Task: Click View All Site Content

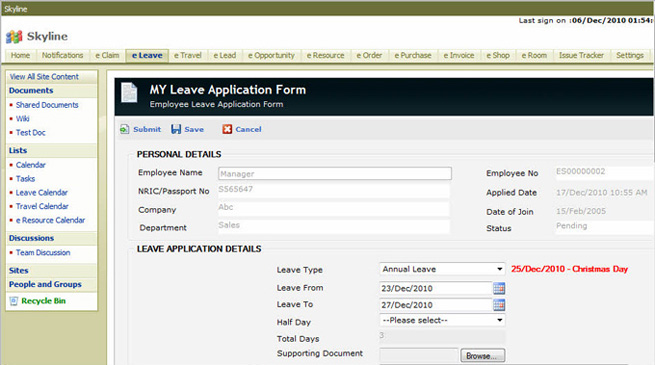Action: tap(44, 77)
